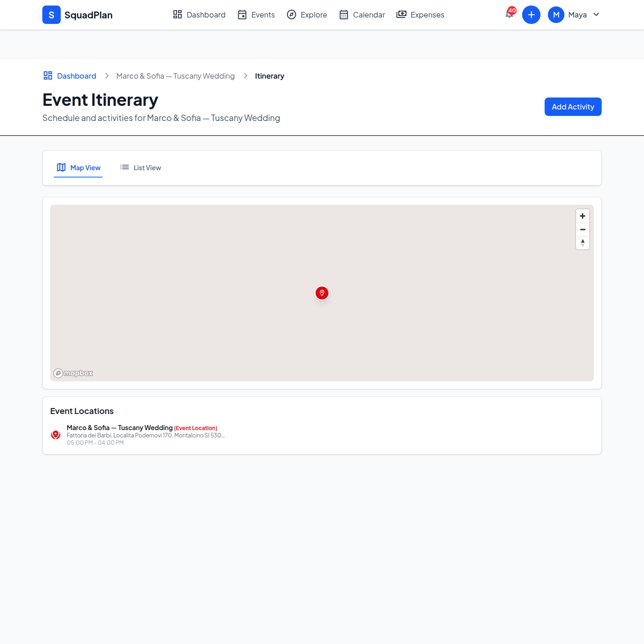Screen dimensions: 644x644
Task: Click the SquadPlan logo icon
Action: click(x=52, y=15)
